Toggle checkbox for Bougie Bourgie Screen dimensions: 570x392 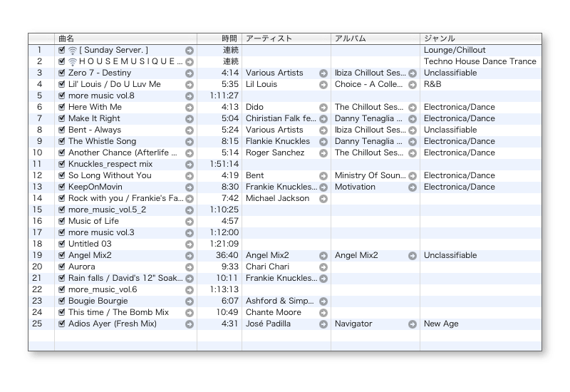pyautogui.click(x=62, y=301)
